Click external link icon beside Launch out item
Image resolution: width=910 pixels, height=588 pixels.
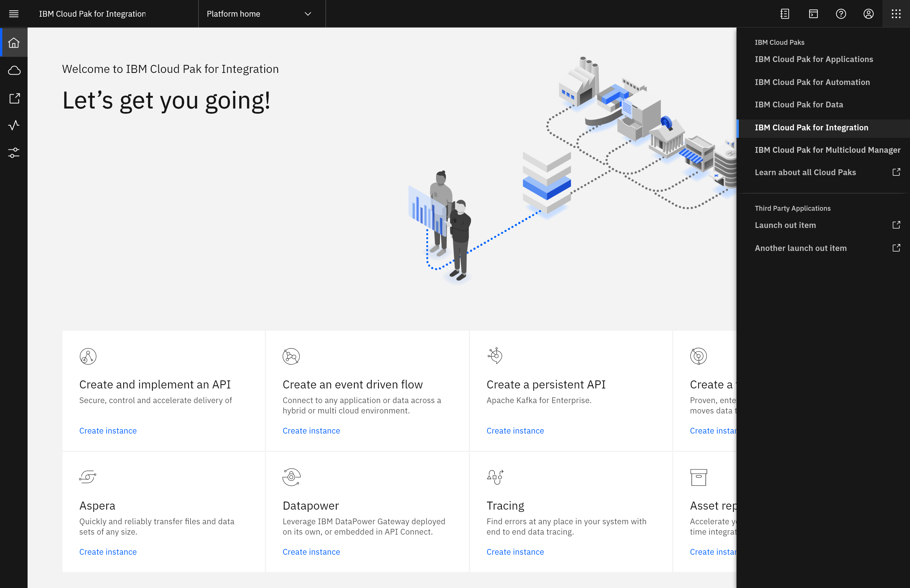pyautogui.click(x=896, y=225)
